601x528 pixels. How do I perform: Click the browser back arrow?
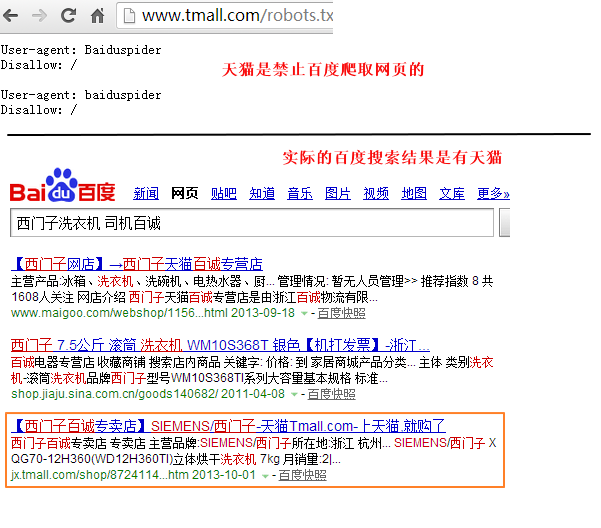10,16
